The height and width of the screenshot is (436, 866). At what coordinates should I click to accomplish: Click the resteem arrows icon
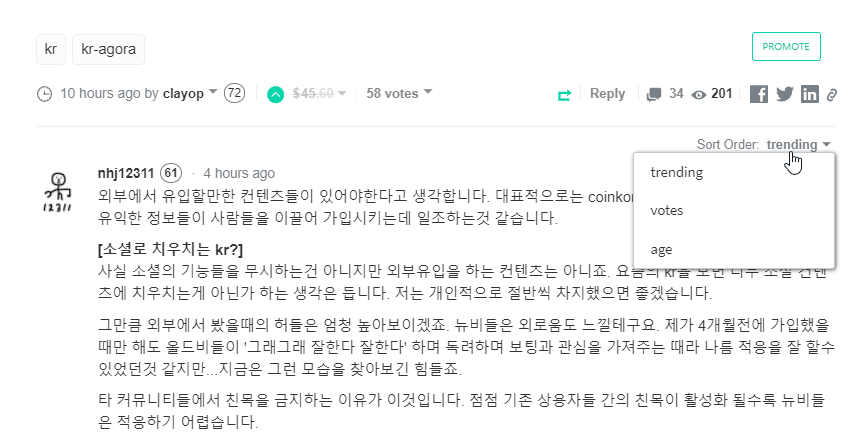[x=564, y=95]
